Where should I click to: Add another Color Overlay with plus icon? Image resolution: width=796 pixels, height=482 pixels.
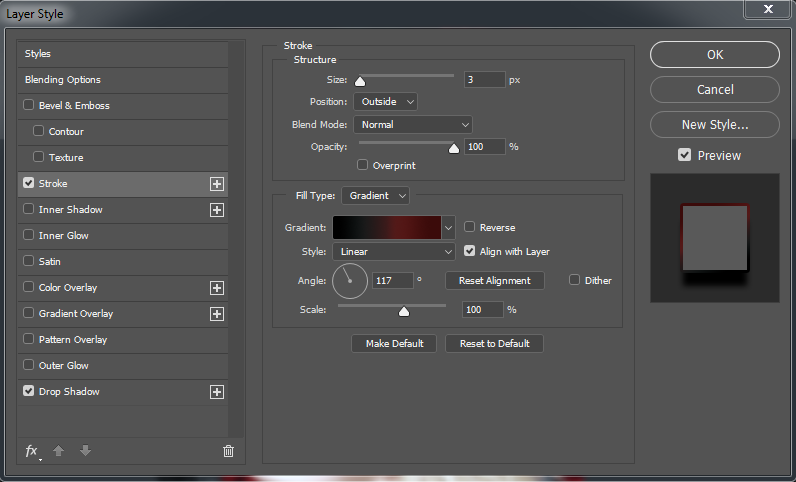(217, 288)
